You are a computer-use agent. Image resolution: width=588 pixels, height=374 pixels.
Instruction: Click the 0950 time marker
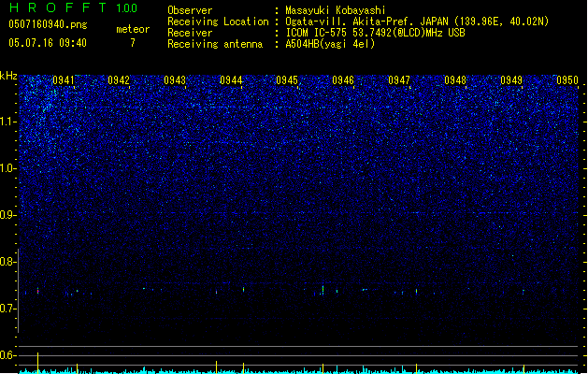(567, 80)
